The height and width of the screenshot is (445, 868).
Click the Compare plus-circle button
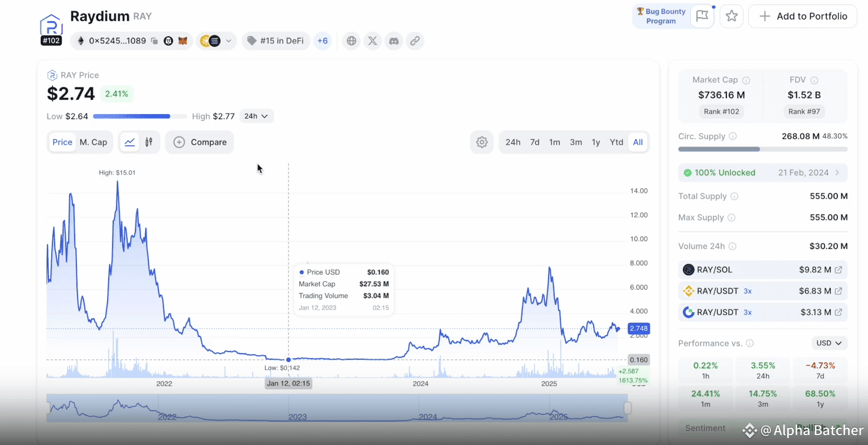click(x=200, y=142)
